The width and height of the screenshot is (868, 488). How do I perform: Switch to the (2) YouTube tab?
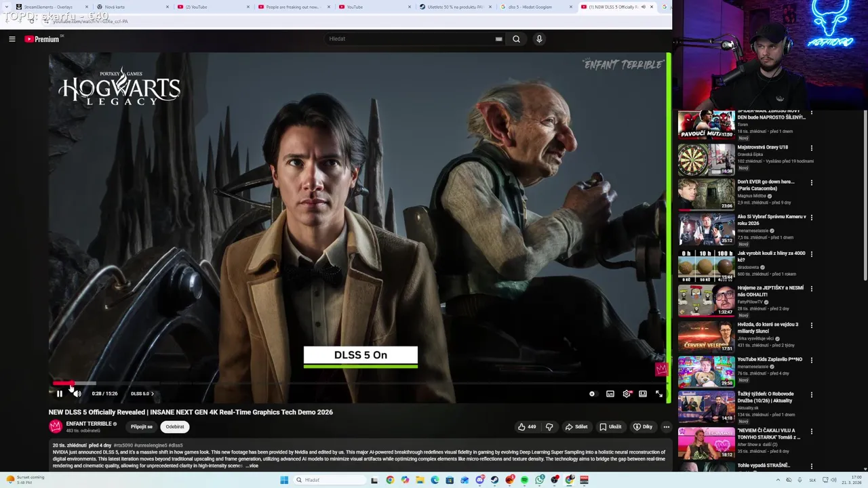[212, 7]
